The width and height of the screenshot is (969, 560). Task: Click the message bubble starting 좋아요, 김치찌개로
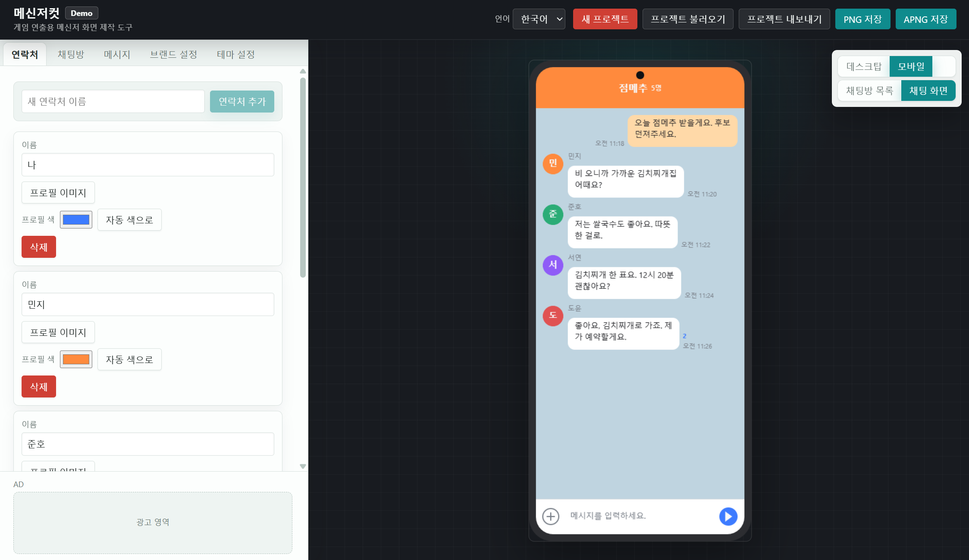(x=624, y=334)
